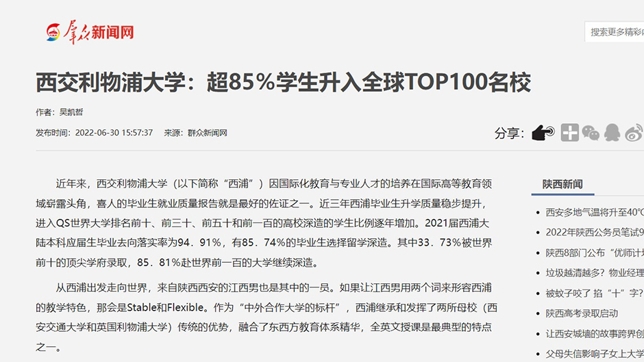Open the 父母失信影响子女上大学 link

point(594,354)
